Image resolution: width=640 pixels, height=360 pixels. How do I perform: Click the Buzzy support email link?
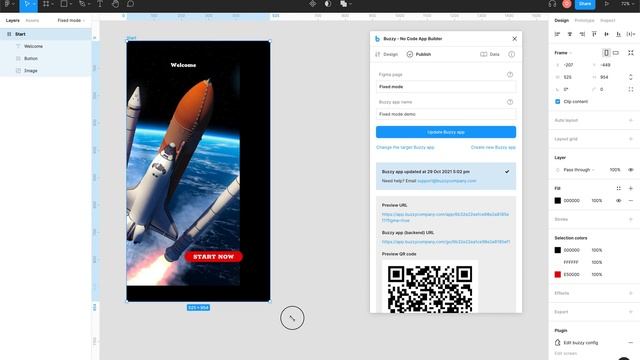point(447,181)
